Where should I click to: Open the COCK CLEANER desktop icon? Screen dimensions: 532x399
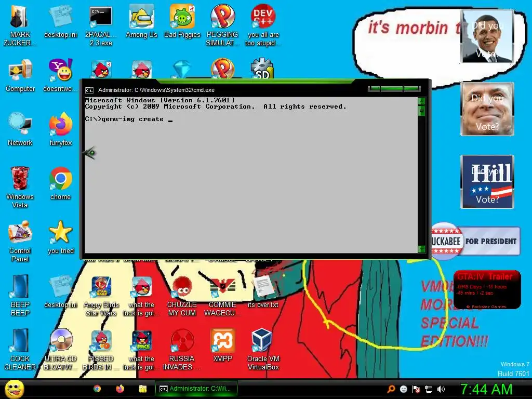(x=20, y=350)
